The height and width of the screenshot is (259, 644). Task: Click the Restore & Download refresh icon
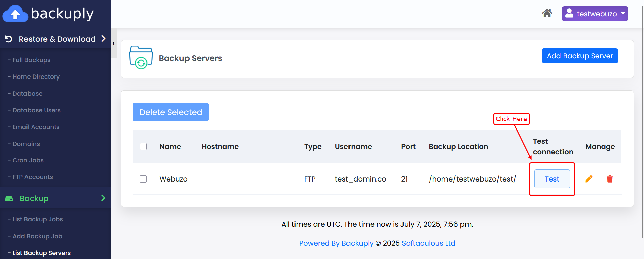(x=9, y=39)
